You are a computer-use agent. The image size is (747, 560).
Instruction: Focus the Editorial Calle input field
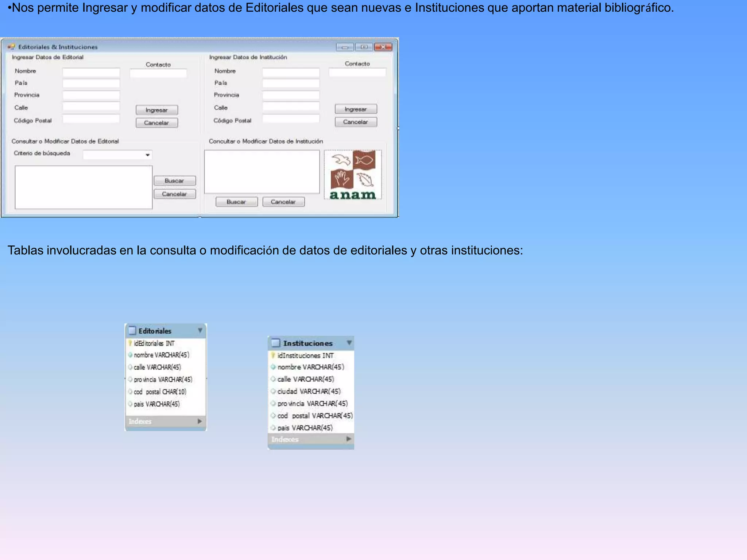click(91, 106)
